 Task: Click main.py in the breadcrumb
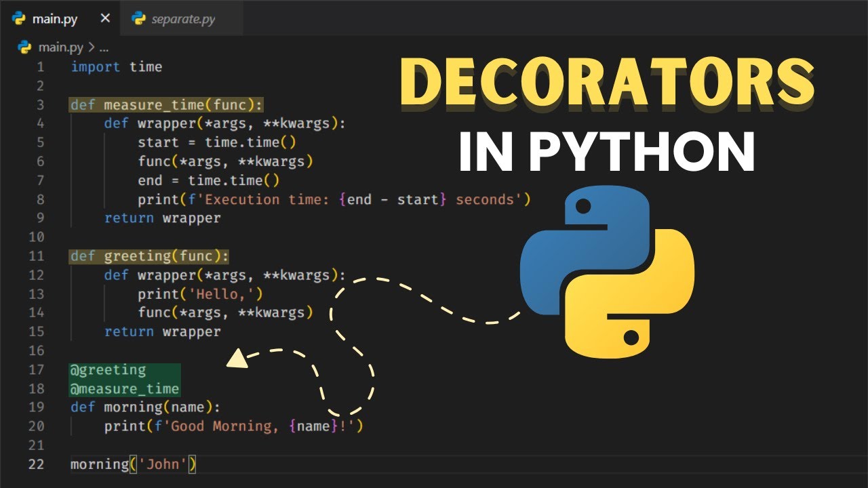pyautogui.click(x=62, y=47)
